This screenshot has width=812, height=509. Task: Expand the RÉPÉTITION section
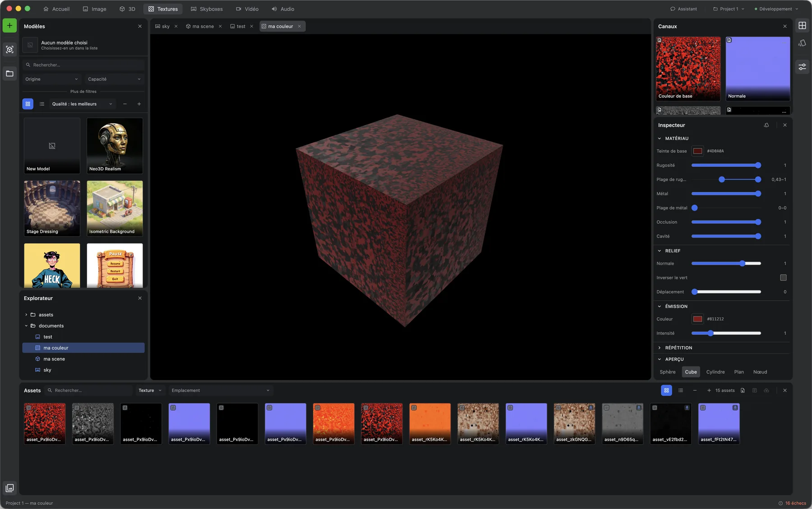[x=722, y=348]
